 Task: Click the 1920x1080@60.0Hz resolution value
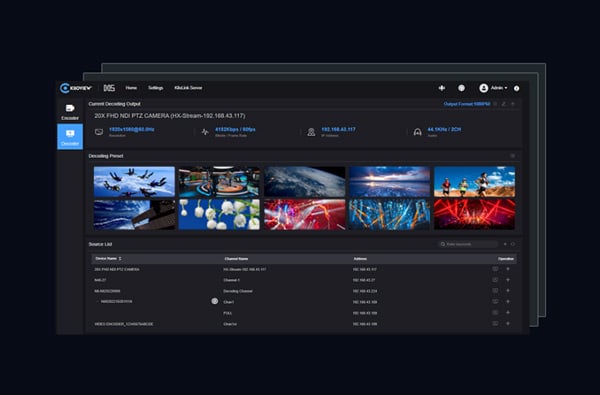click(132, 129)
